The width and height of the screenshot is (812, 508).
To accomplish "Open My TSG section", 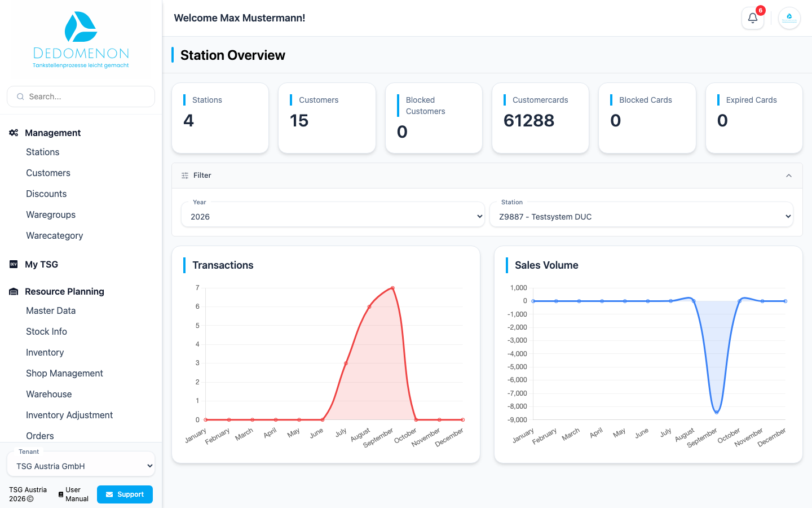I will click(x=41, y=264).
